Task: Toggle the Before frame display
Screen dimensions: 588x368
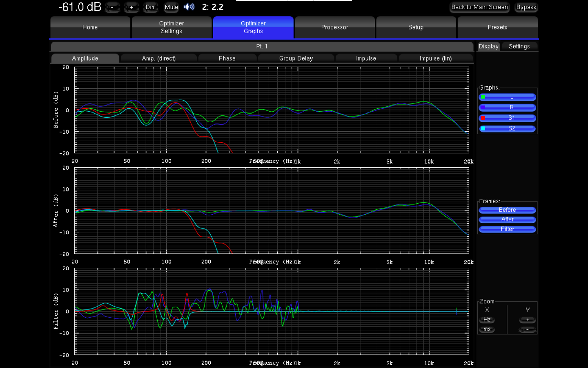Action: (x=507, y=210)
